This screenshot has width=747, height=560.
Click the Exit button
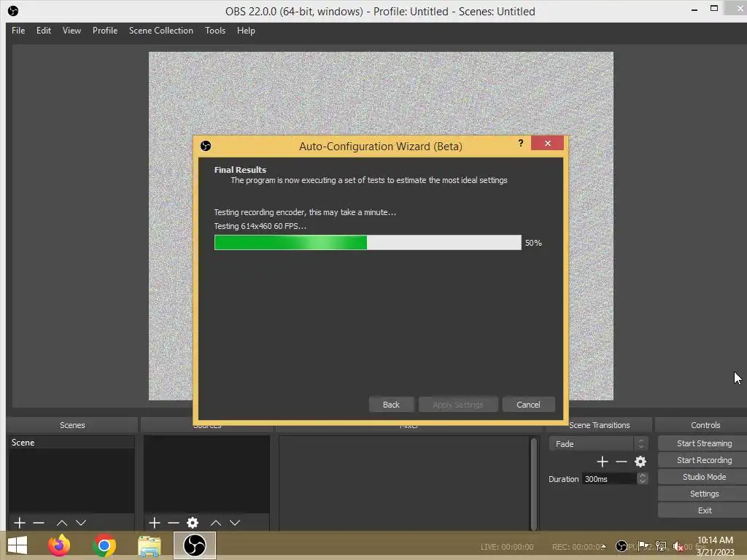704,510
